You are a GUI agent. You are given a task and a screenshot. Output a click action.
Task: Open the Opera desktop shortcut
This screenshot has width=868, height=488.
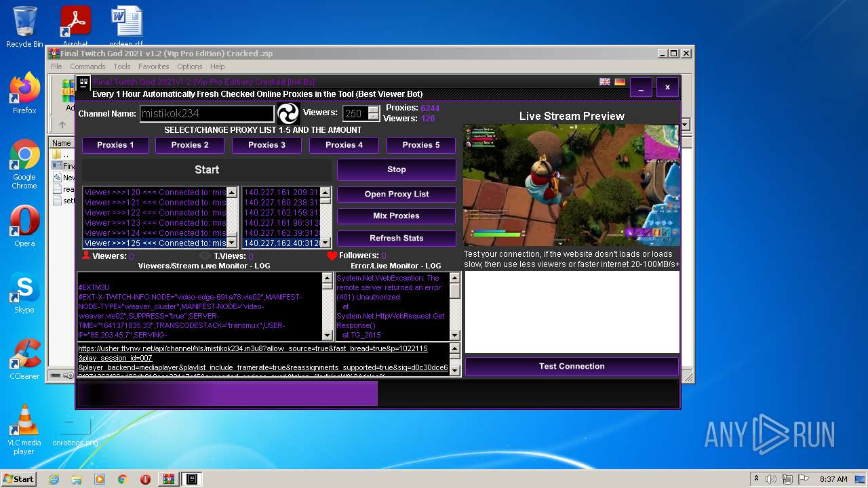(x=24, y=226)
